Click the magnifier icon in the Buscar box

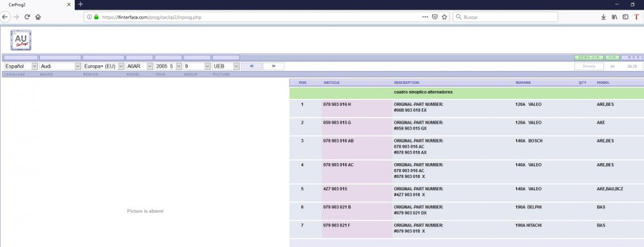pyautogui.click(x=459, y=17)
